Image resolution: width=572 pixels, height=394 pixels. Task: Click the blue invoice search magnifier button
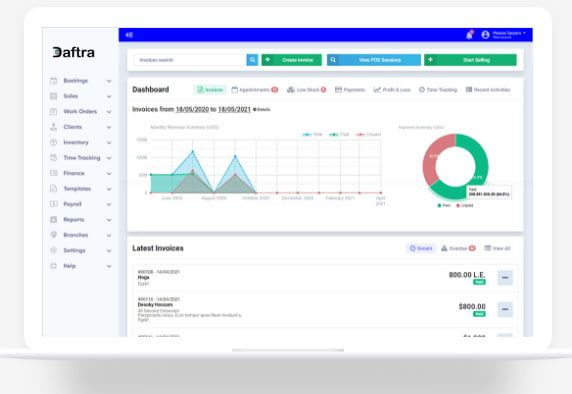tap(252, 60)
